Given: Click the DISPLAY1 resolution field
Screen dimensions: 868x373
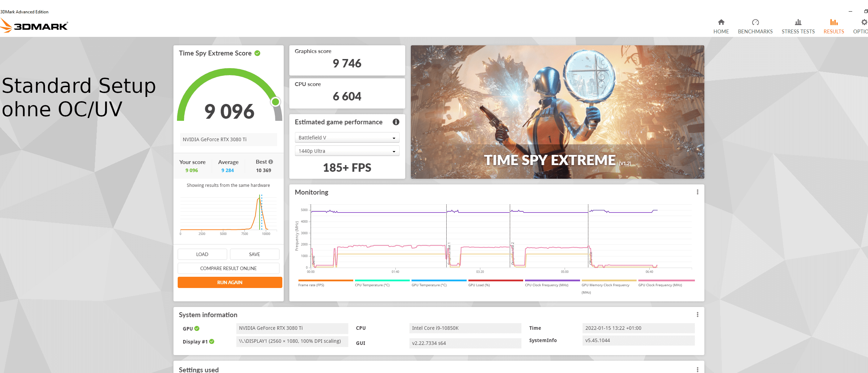Looking at the screenshot, I should point(292,341).
